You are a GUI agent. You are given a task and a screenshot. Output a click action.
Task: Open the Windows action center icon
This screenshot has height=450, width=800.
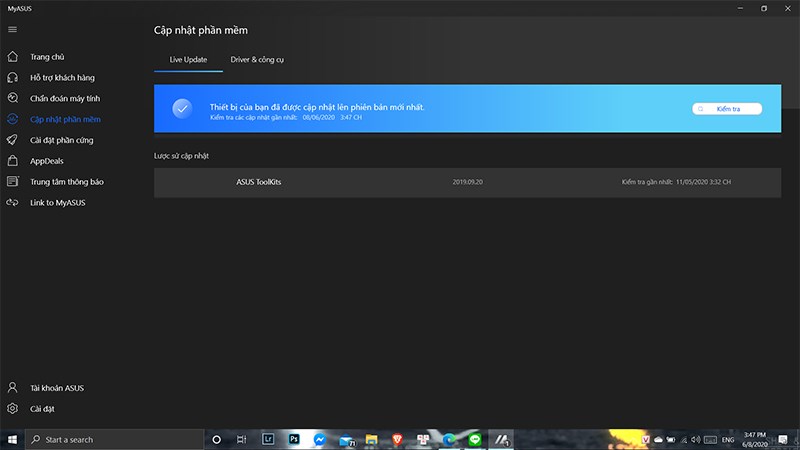783,439
